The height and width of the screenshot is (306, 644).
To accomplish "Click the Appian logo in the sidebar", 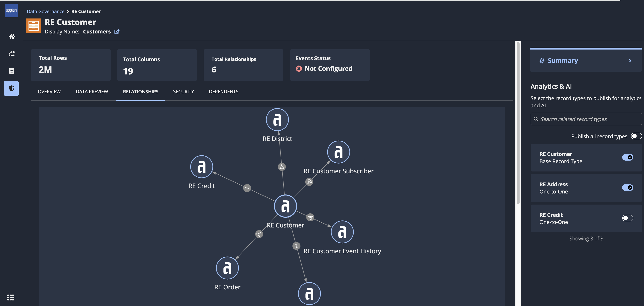I will click(11, 11).
